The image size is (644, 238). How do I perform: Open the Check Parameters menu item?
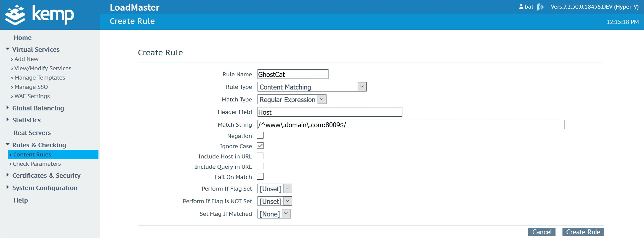[x=37, y=164]
